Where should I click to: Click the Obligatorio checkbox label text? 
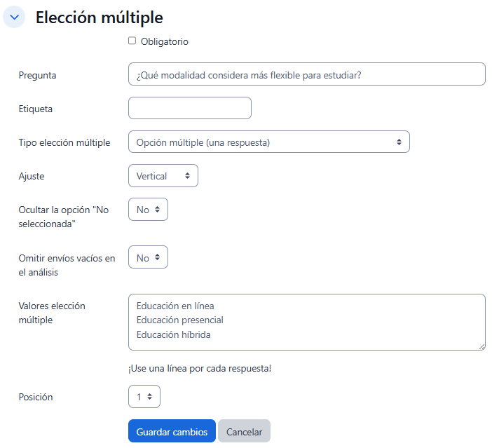click(x=164, y=42)
